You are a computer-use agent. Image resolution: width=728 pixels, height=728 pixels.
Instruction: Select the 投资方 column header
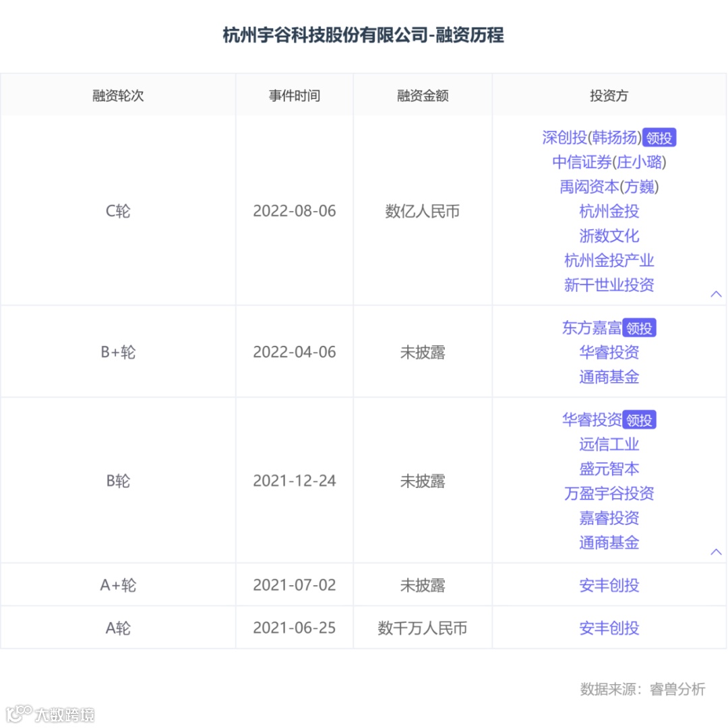point(609,96)
